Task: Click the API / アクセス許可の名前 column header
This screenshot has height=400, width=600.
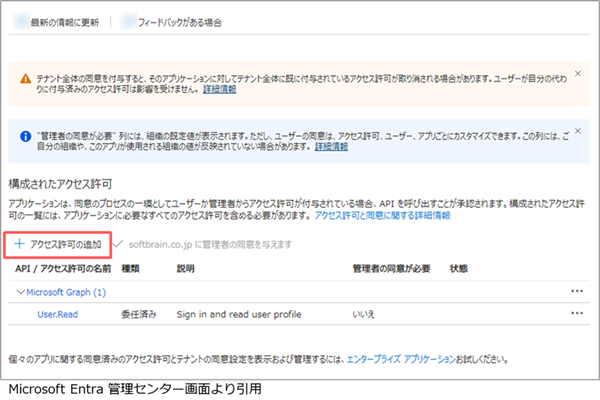Action: (x=62, y=268)
